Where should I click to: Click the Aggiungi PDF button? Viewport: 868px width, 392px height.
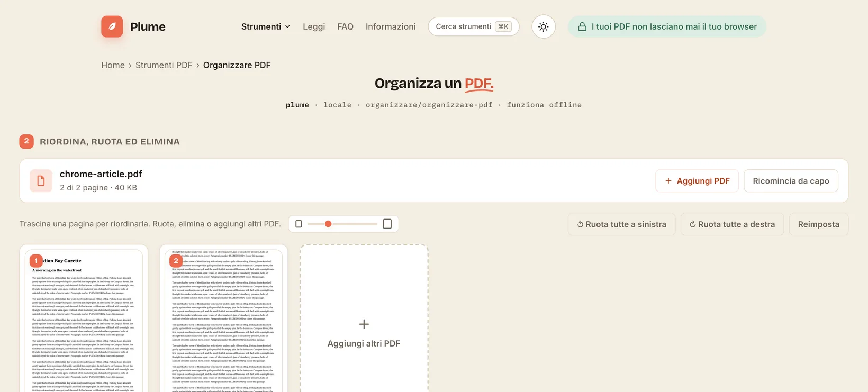pyautogui.click(x=697, y=181)
